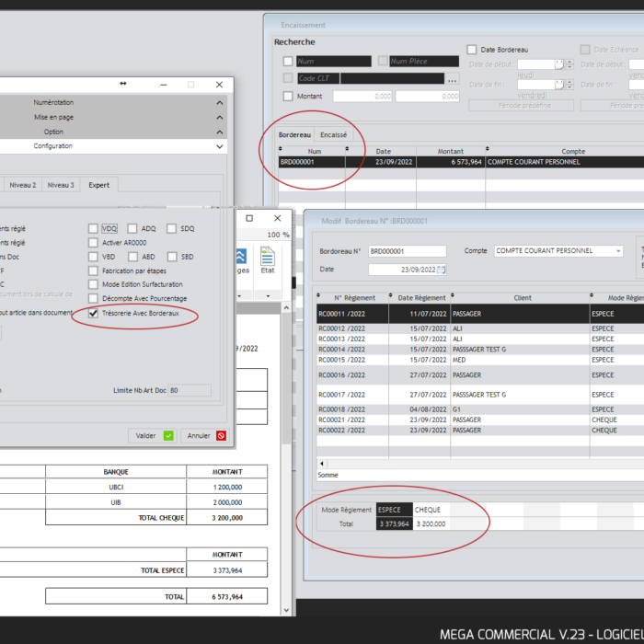Click the horizontal resize arrows icon in the configuration title bar
Screen dimensions: 644x644
pyautogui.click(x=122, y=84)
